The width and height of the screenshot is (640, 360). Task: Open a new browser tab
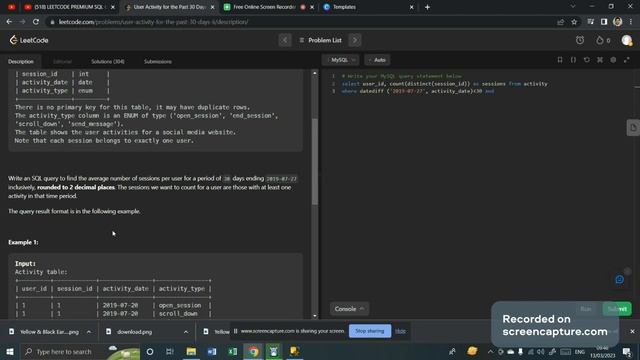click(427, 7)
